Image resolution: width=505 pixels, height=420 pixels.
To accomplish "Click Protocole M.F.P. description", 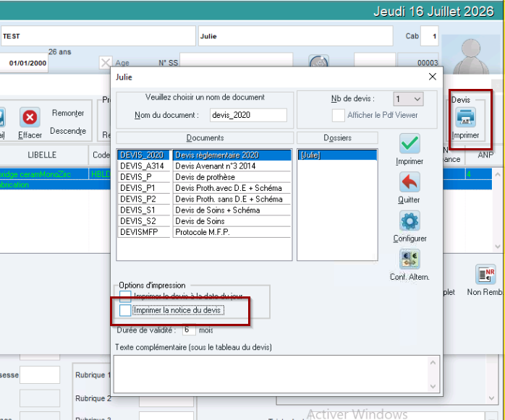I will (232, 232).
